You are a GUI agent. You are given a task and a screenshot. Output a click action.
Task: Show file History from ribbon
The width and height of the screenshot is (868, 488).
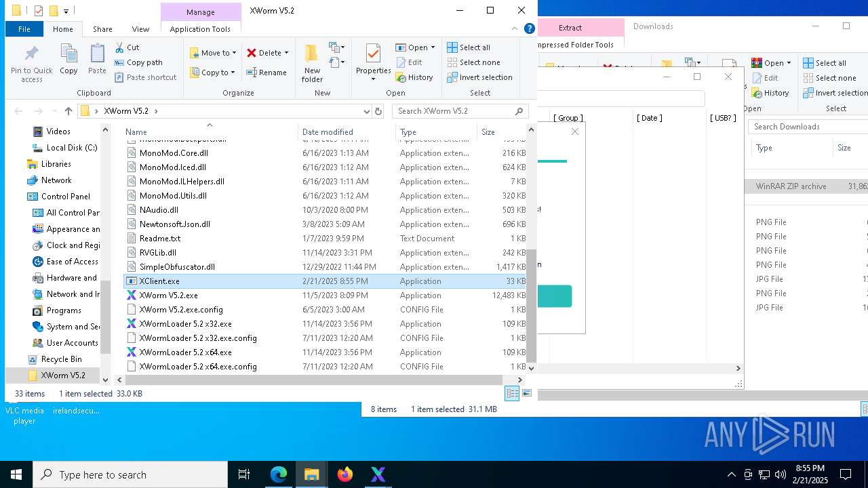click(x=414, y=77)
